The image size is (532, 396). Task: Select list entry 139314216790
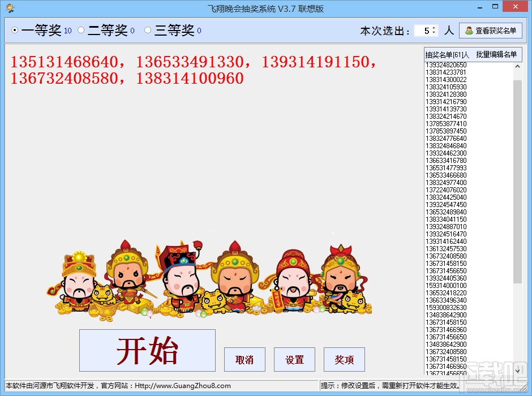(x=446, y=102)
